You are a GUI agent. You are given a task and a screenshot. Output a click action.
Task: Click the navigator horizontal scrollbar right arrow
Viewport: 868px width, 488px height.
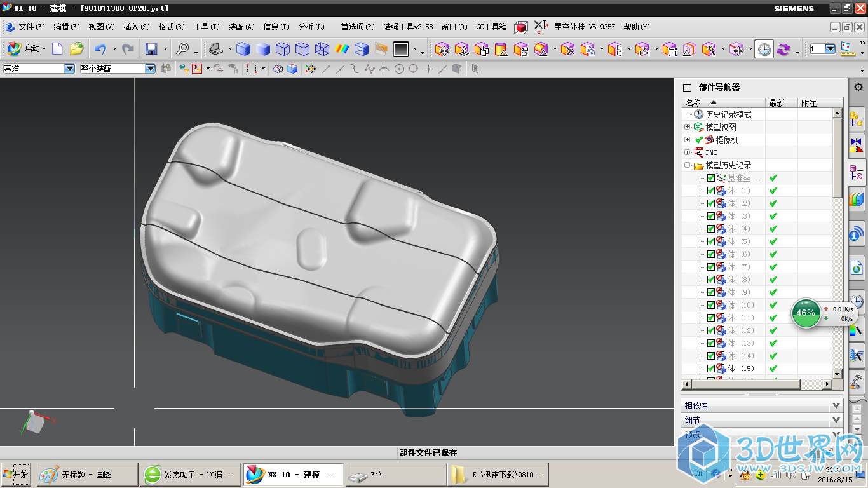pyautogui.click(x=827, y=384)
